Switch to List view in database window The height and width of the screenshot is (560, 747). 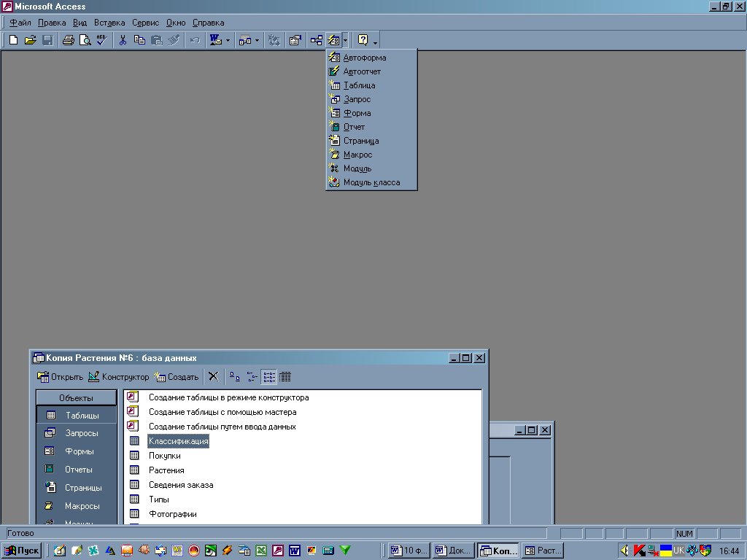pyautogui.click(x=269, y=377)
